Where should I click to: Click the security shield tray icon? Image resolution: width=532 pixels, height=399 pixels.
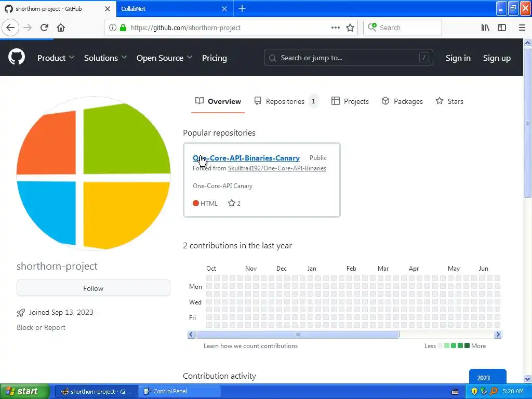point(474,391)
